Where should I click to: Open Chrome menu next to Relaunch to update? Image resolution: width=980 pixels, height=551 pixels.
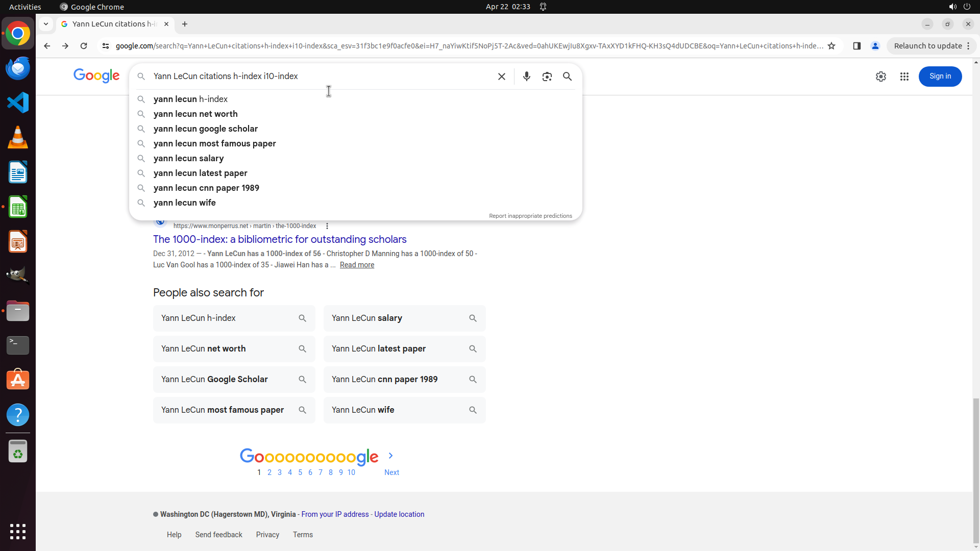[968, 46]
